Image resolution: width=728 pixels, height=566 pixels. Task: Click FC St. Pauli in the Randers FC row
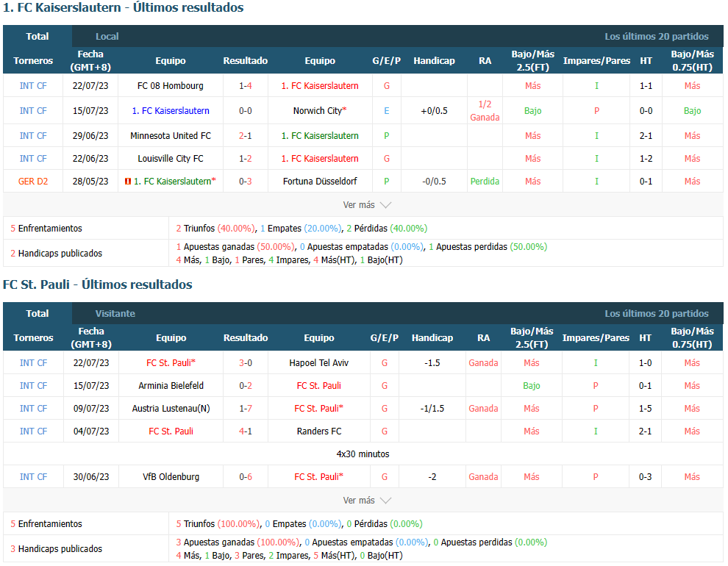(171, 431)
